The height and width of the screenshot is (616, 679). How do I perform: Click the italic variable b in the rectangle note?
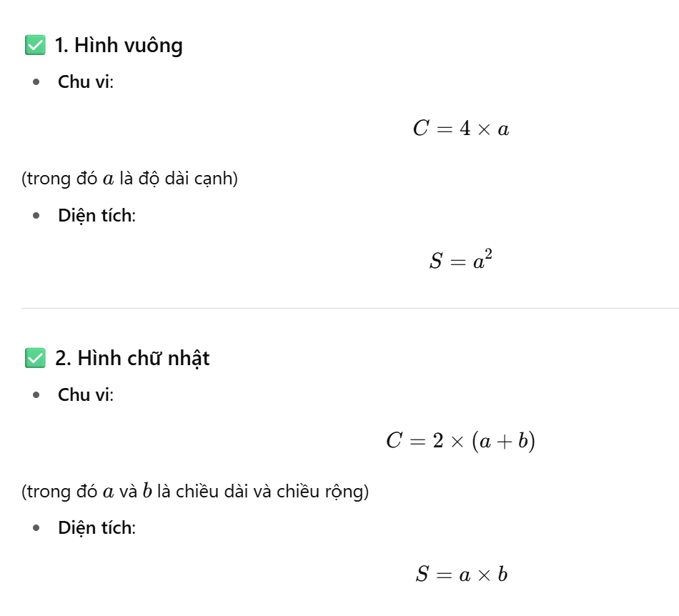pyautogui.click(x=147, y=492)
